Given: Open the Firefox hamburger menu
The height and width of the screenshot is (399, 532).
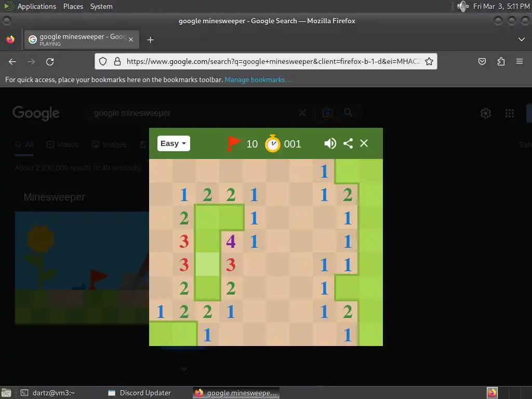Looking at the screenshot, I should [520, 61].
